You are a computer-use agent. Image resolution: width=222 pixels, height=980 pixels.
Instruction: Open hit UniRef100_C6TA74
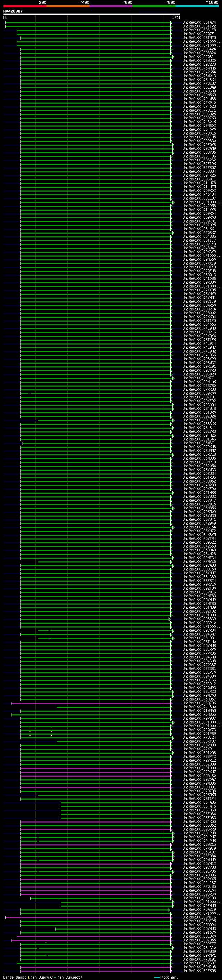(x=199, y=23)
